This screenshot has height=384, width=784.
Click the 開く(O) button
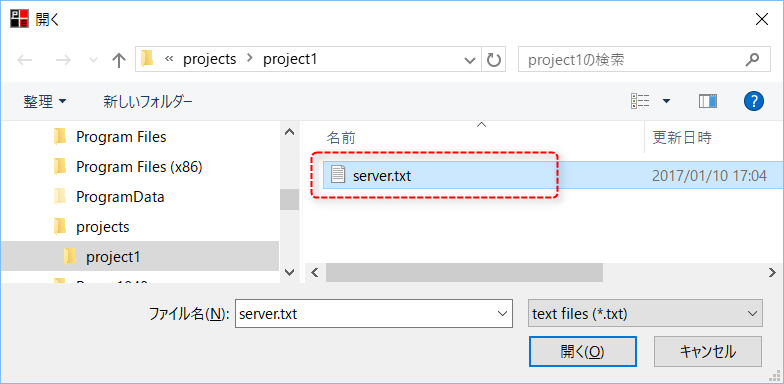click(582, 352)
